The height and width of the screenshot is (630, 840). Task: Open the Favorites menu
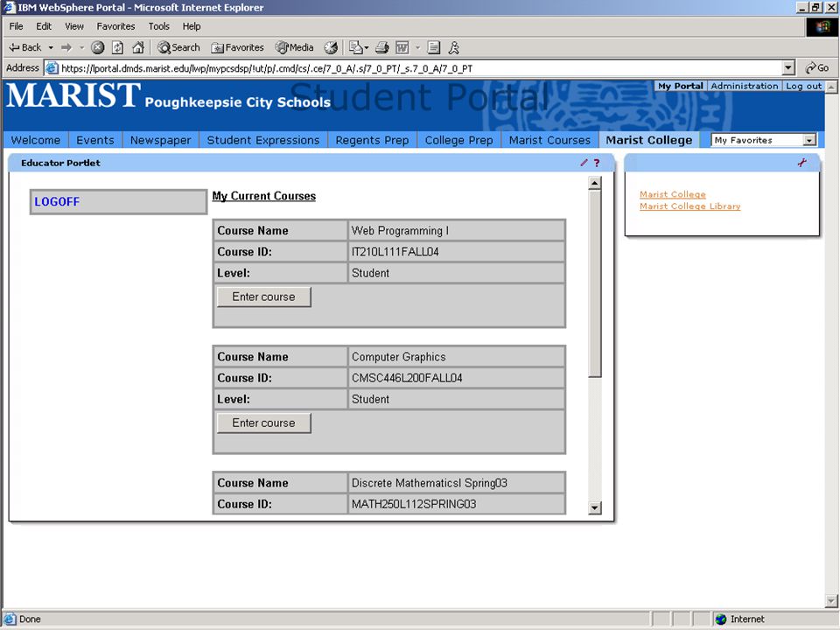[115, 26]
